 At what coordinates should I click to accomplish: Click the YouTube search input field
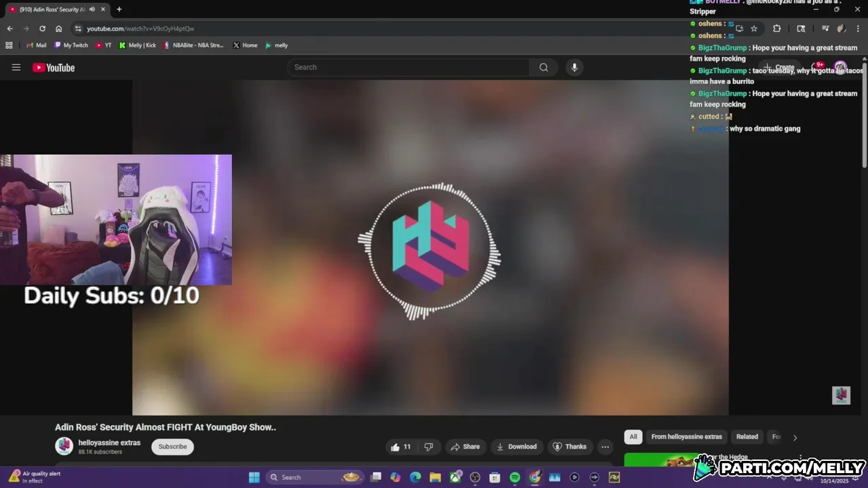pos(408,67)
